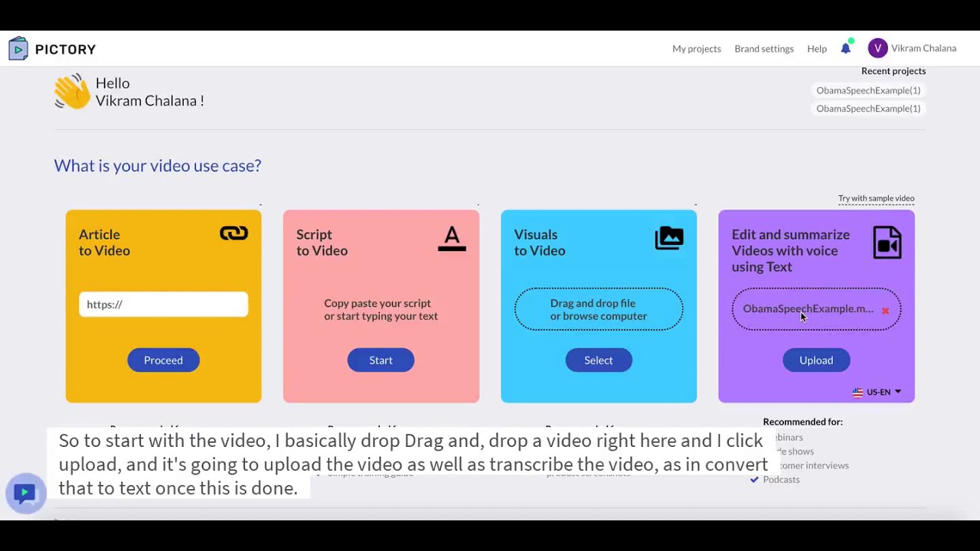Click the Visuals to Video card title

(540, 243)
